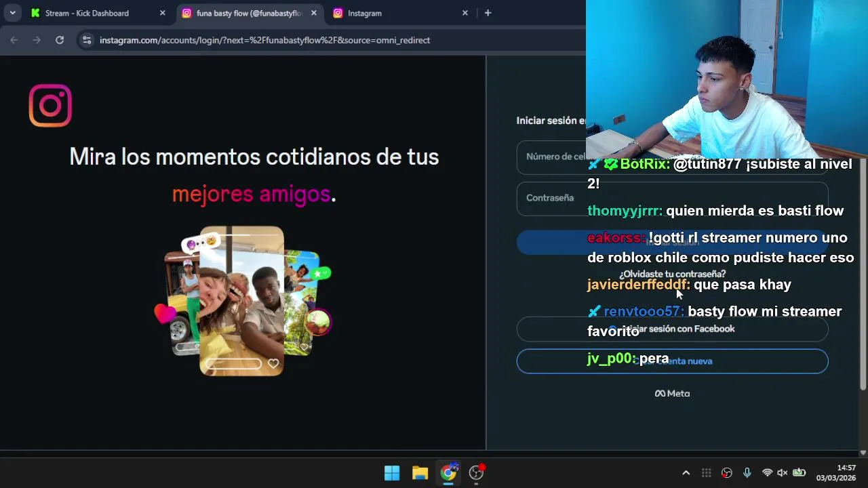
Task: Close the funa basty flow tab
Action: point(314,13)
